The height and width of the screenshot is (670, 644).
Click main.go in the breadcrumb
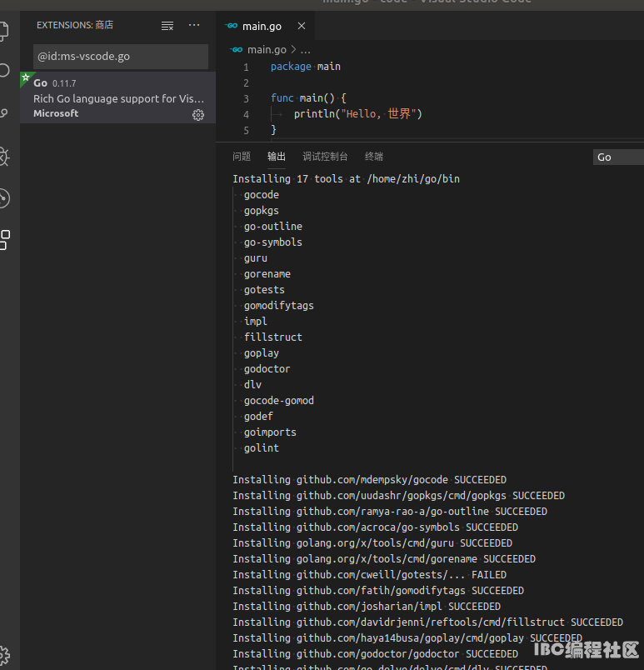click(x=267, y=50)
